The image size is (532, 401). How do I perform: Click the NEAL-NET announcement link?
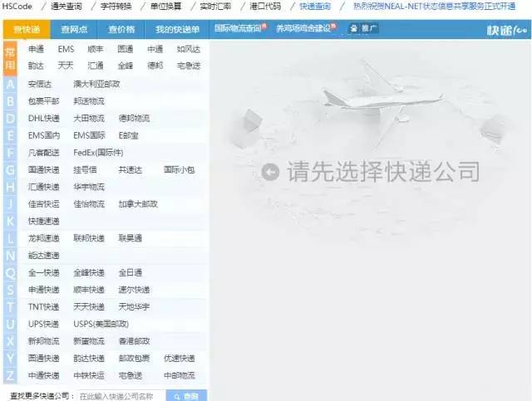click(434, 6)
